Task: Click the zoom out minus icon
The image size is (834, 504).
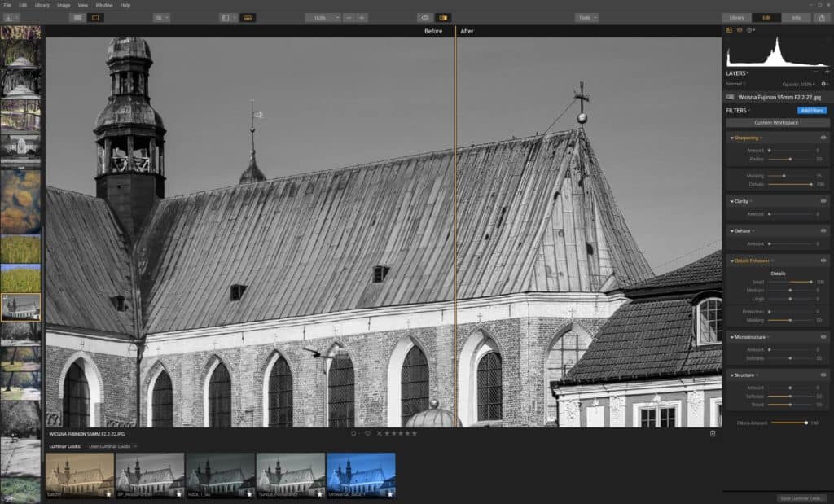Action: 348,16
